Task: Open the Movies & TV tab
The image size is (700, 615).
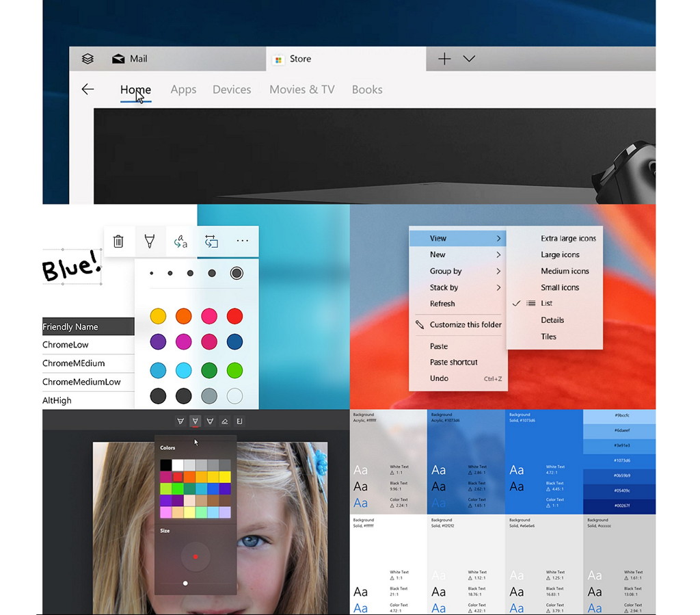Action: coord(301,90)
